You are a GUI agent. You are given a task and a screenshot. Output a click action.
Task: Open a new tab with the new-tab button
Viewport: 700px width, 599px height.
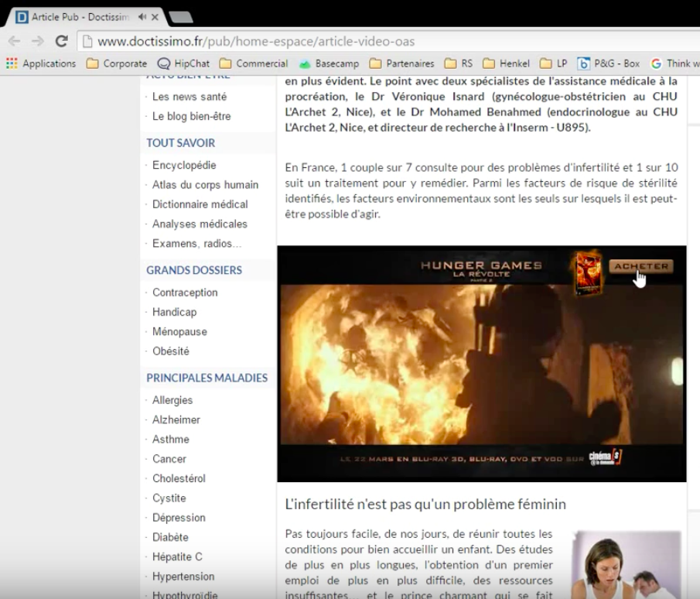(x=181, y=18)
